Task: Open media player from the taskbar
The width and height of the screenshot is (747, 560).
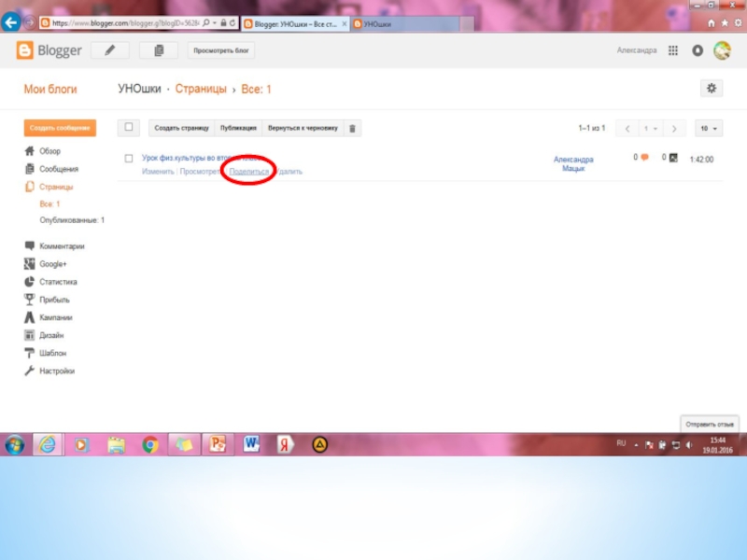Action: click(x=81, y=445)
